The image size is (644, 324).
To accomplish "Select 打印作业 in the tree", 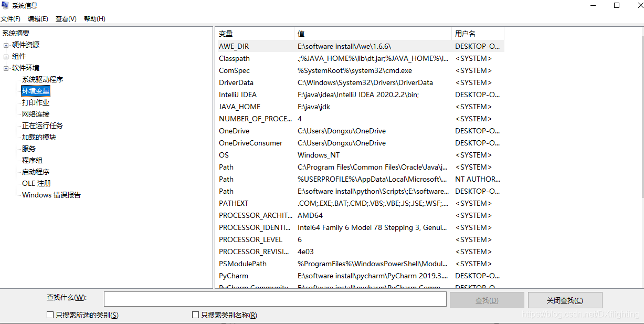I will [x=36, y=103].
